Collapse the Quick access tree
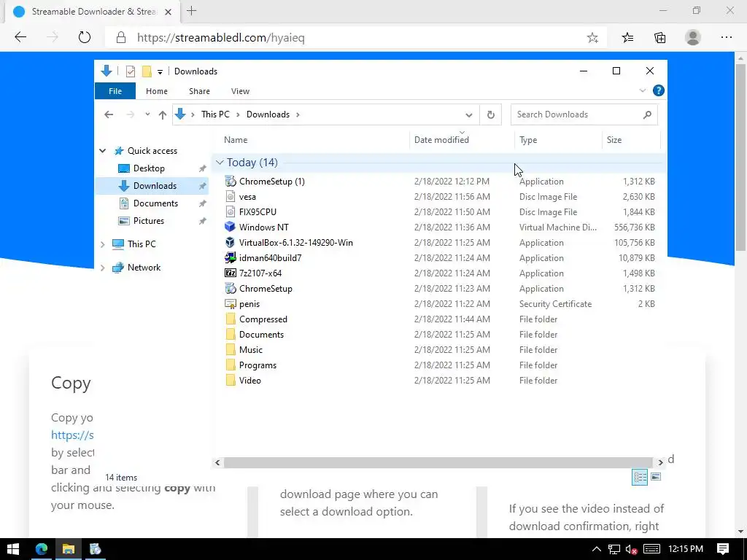Viewport: 747px width, 560px height. [102, 151]
